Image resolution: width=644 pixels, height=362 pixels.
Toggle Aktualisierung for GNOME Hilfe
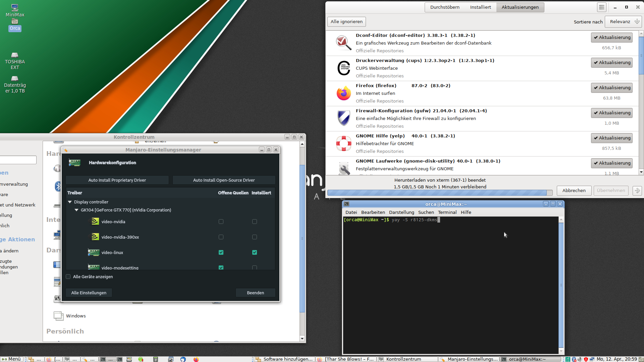point(612,138)
